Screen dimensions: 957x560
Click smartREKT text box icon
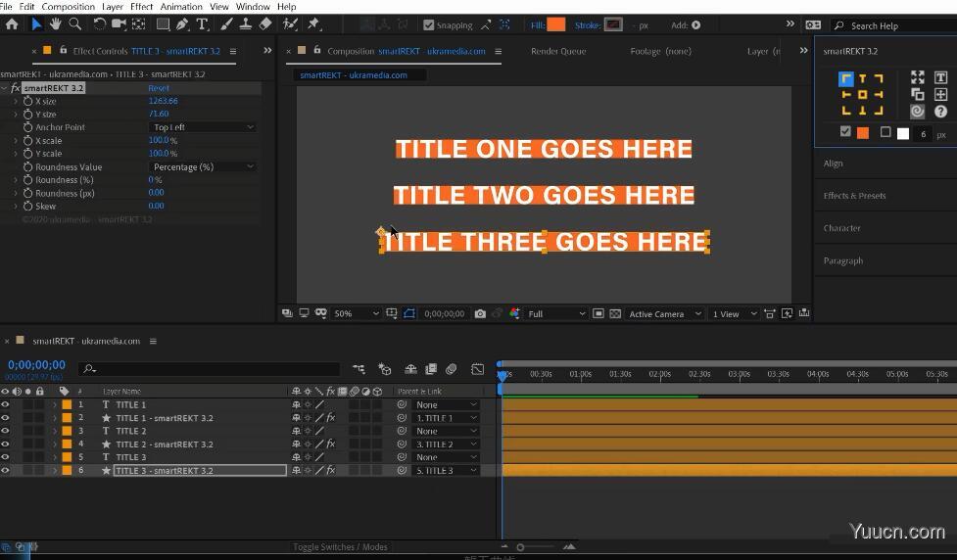[940, 77]
